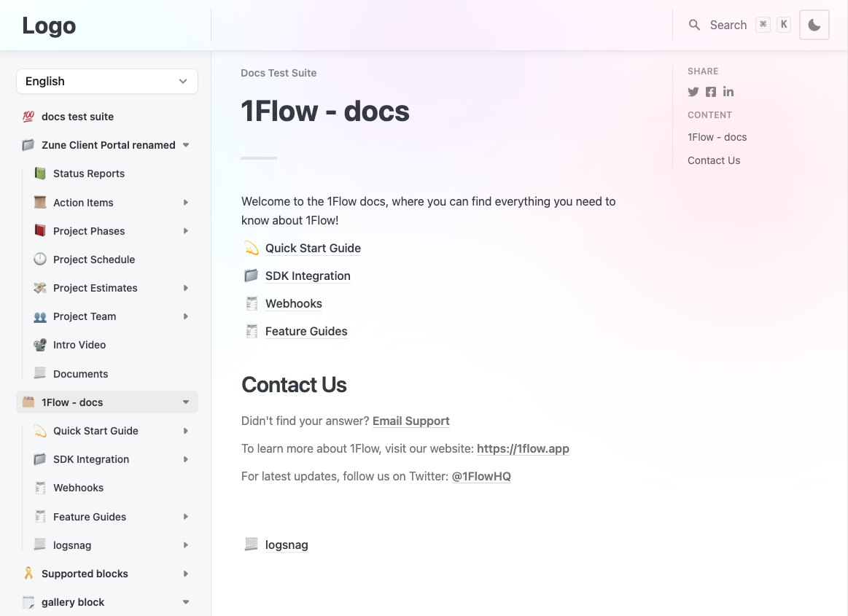The height and width of the screenshot is (616, 848).
Task: Click the page icon beside Webhooks in sidebar
Action: click(x=40, y=488)
